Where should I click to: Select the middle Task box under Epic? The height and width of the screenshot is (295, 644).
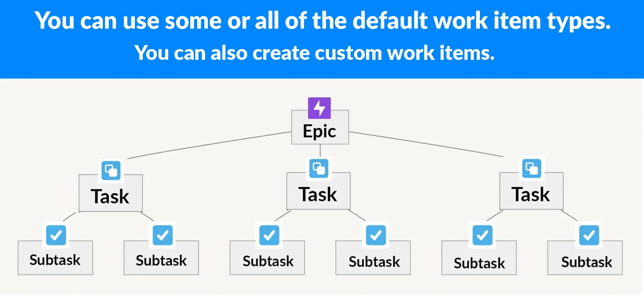click(x=319, y=191)
